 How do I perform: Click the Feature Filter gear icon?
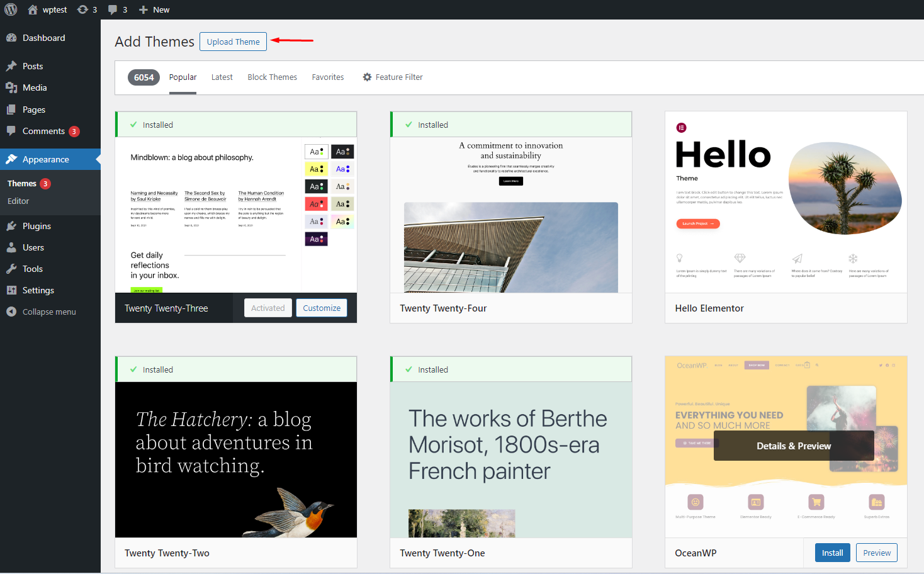click(x=367, y=77)
